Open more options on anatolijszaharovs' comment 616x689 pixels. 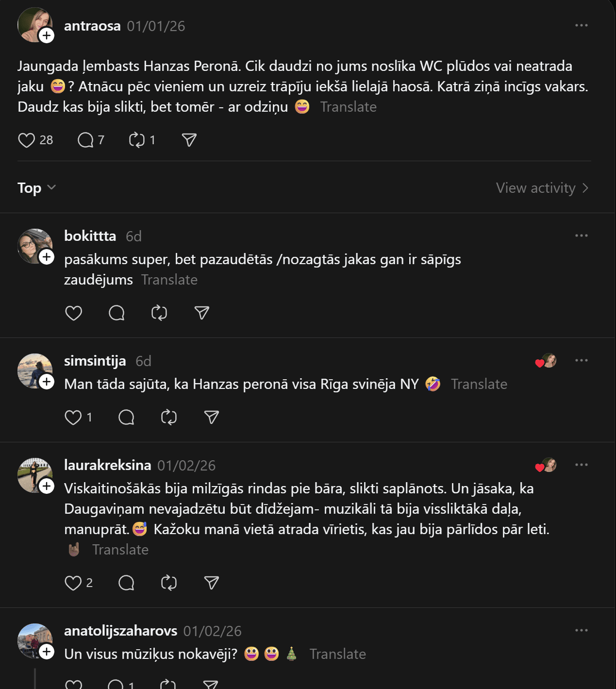[x=581, y=630]
